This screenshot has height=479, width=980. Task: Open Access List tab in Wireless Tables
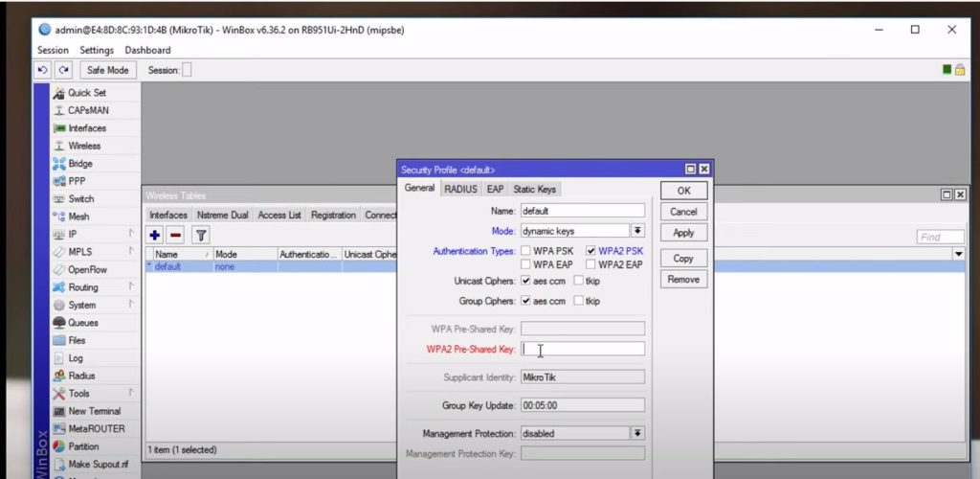click(279, 216)
